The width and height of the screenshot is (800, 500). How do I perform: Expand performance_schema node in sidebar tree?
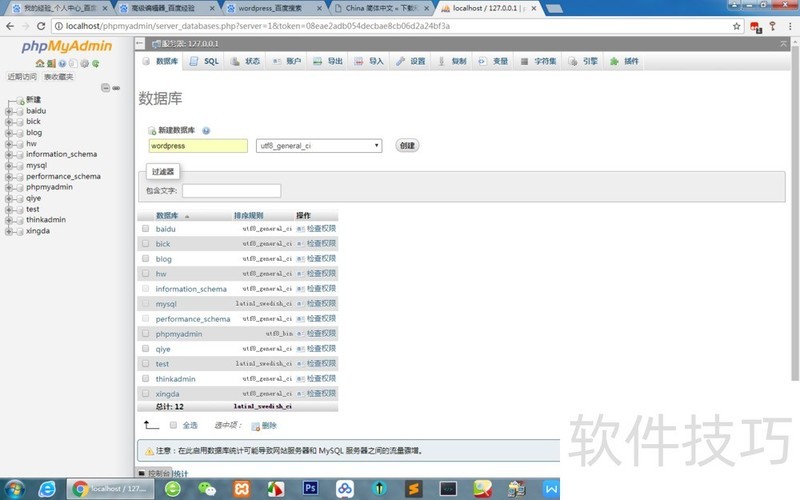pyautogui.click(x=9, y=177)
